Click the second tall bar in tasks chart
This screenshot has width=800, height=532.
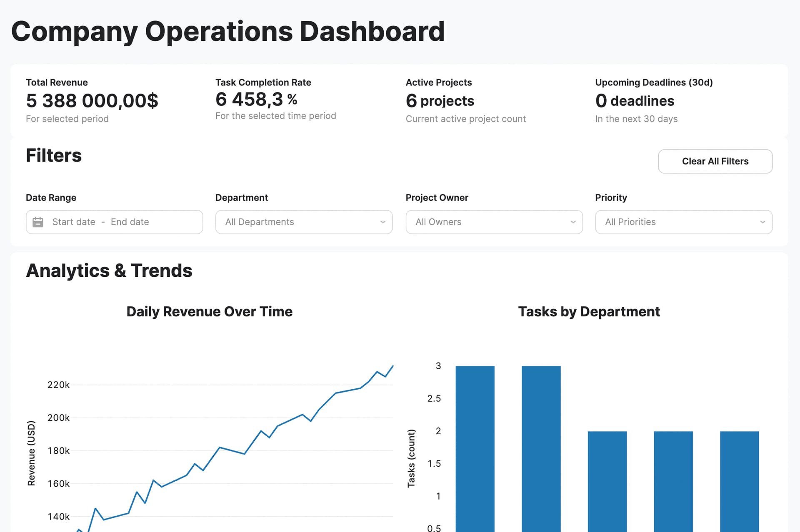(x=541, y=450)
